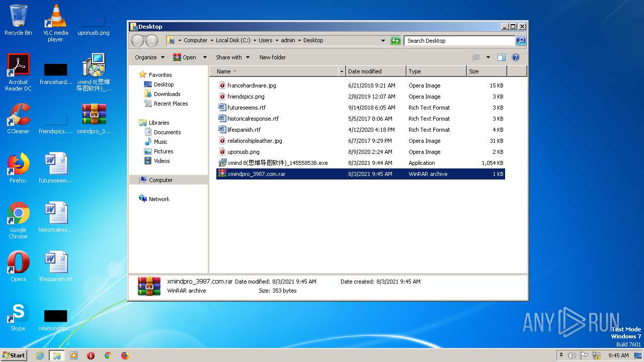Open Downloads in navigation pane
The height and width of the screenshot is (362, 644).
click(x=167, y=94)
